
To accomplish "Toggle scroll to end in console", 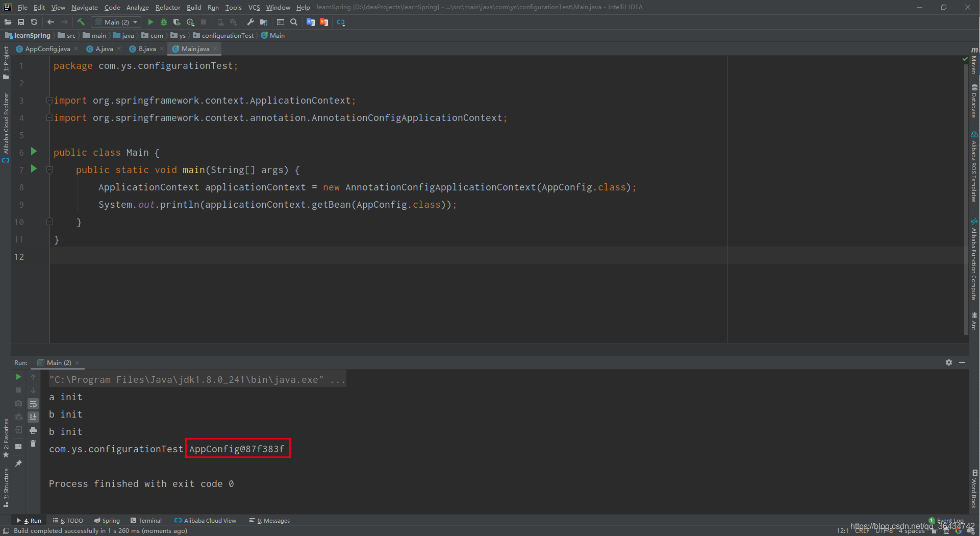I will click(x=33, y=417).
